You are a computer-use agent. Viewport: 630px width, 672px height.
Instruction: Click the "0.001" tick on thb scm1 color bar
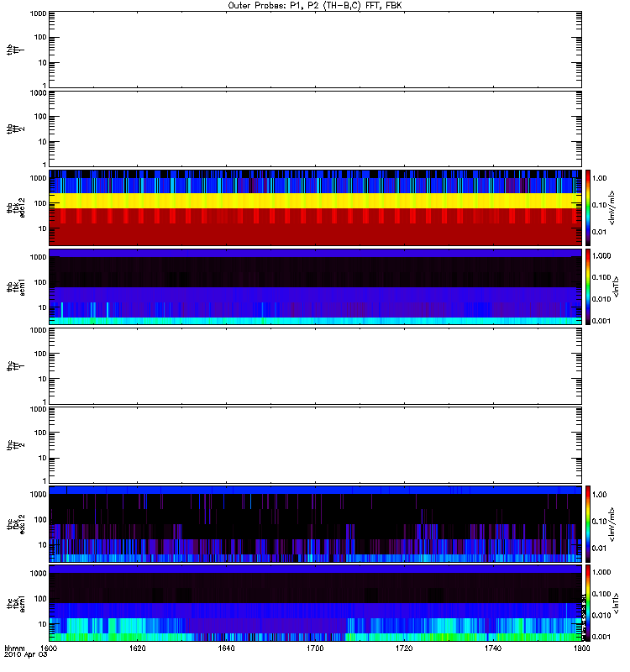601,321
